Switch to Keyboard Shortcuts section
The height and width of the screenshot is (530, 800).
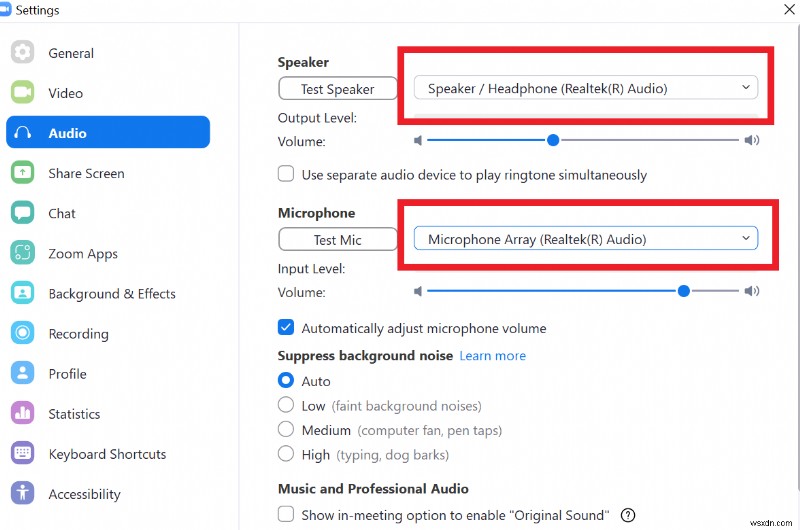pyautogui.click(x=107, y=454)
